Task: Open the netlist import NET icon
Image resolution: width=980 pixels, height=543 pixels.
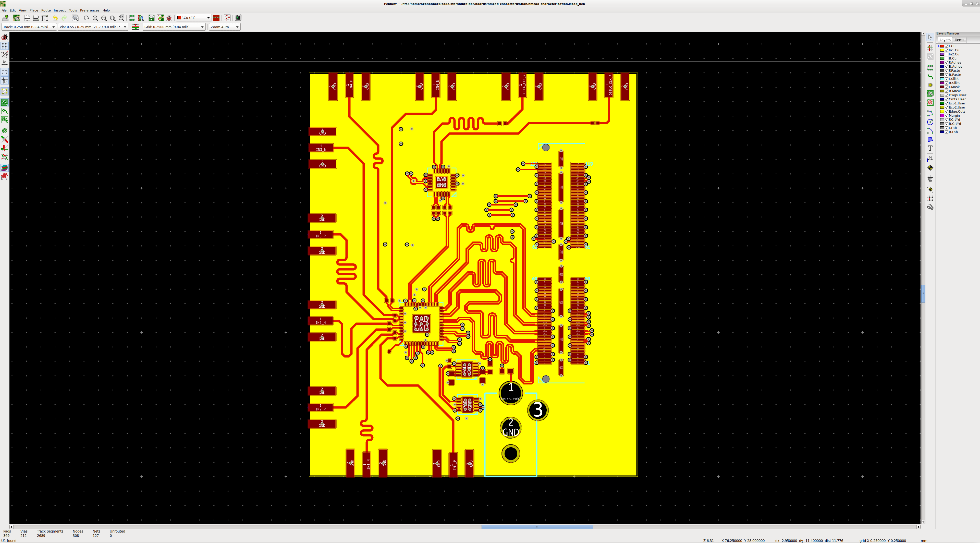Action: (x=151, y=18)
